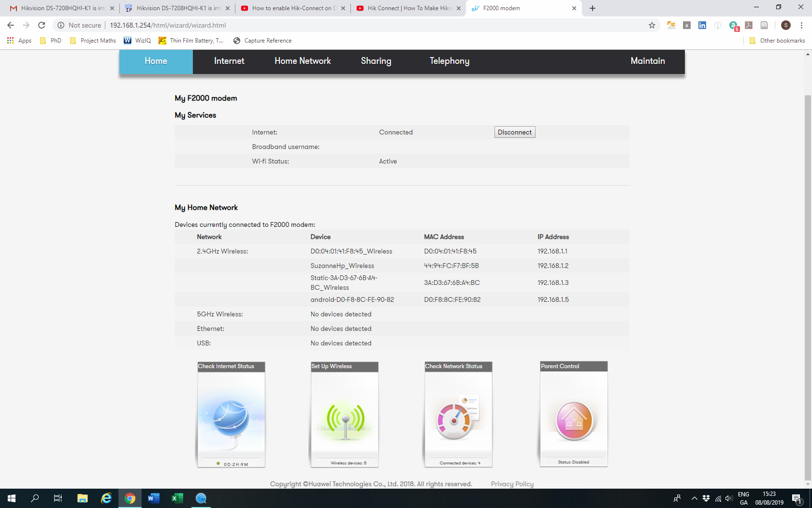Open the Privacy Policy link
Screen dimensions: 812x508
click(512, 484)
